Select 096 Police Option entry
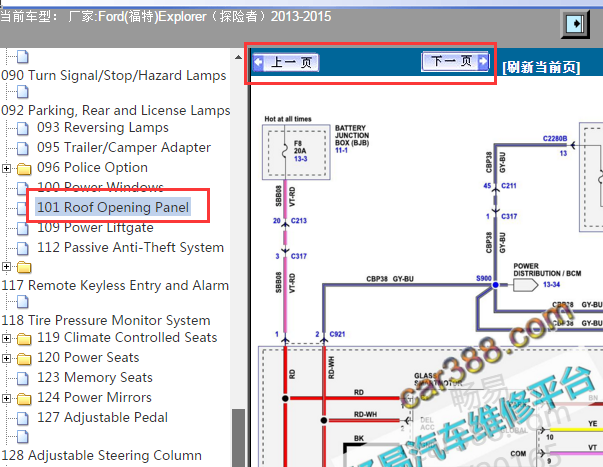Screen dimensions: 603x467 point(92,167)
